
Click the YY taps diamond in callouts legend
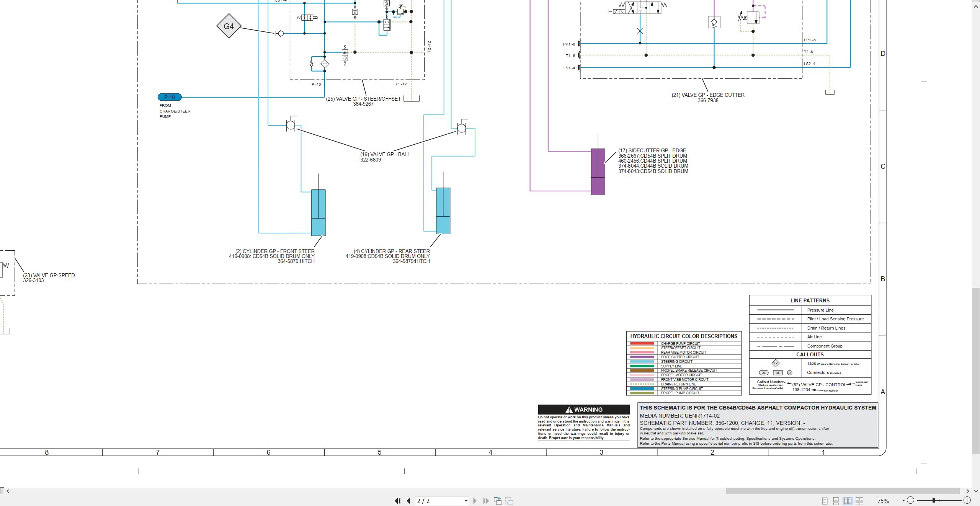(775, 363)
